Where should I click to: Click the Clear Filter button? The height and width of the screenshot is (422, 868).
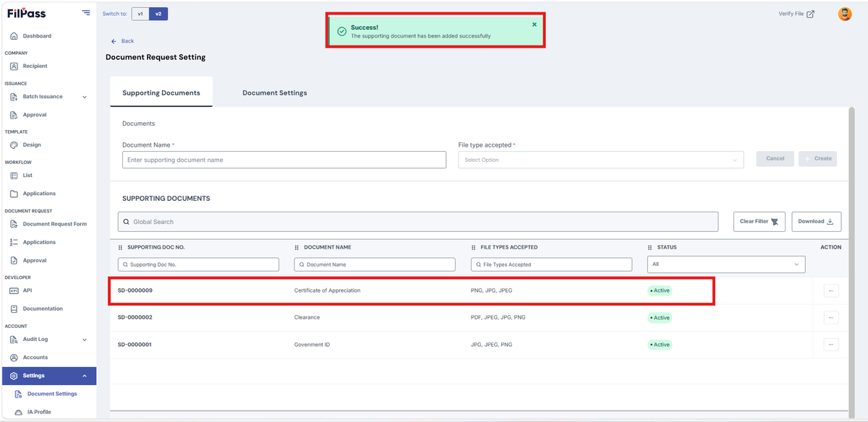759,222
